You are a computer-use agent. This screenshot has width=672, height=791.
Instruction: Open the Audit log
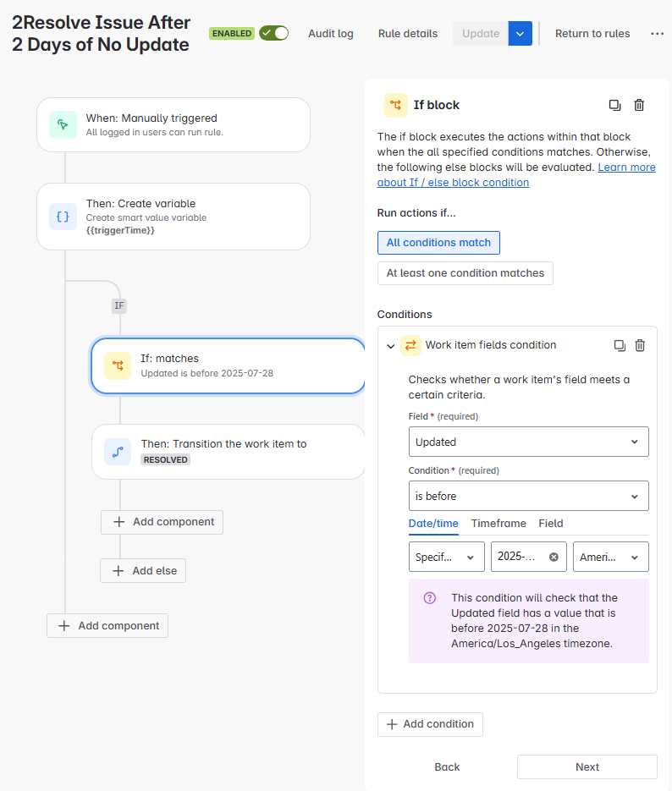(331, 34)
